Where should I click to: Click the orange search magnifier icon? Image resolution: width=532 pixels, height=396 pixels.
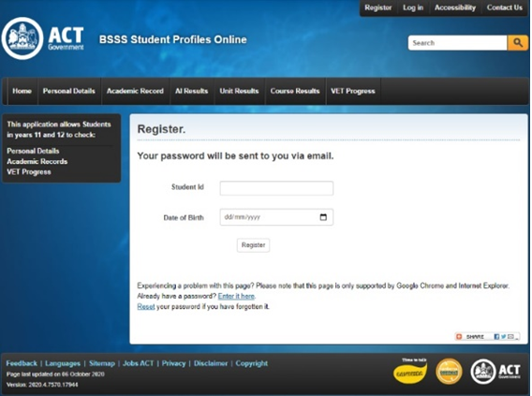517,43
